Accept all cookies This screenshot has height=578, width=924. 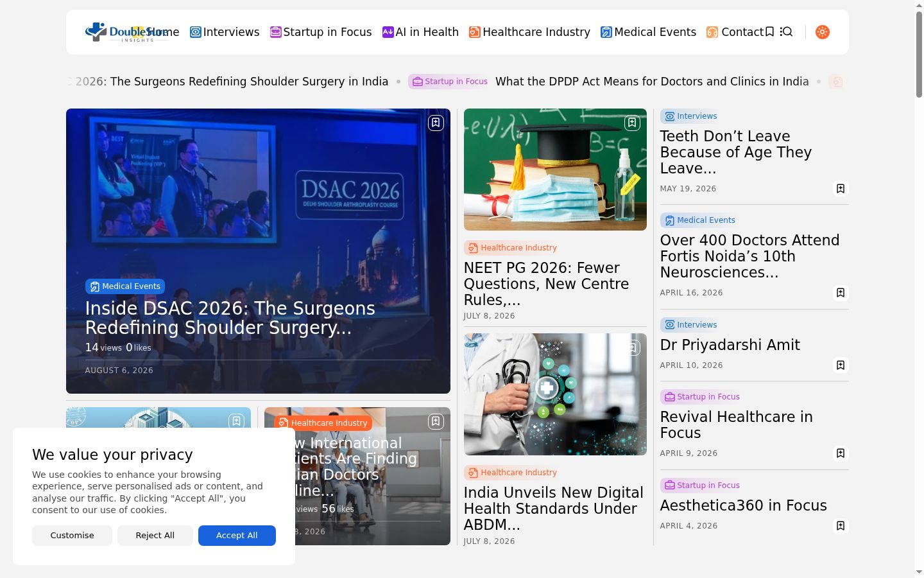[237, 536]
